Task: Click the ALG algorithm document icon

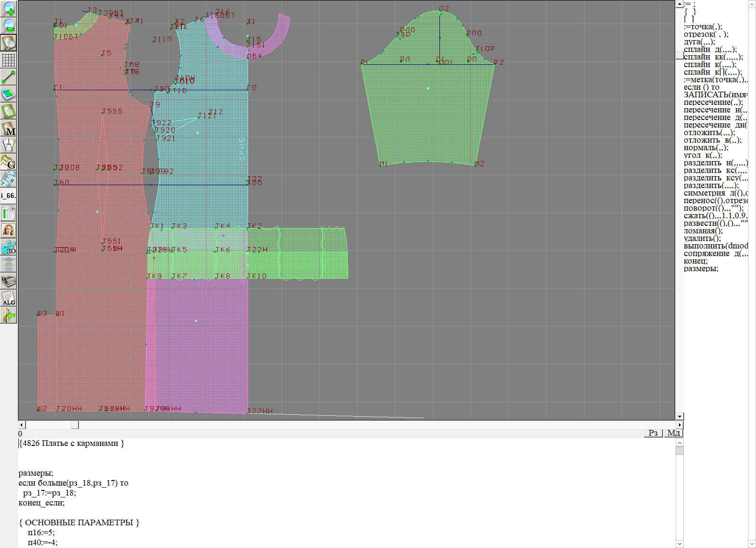Action: [x=9, y=298]
